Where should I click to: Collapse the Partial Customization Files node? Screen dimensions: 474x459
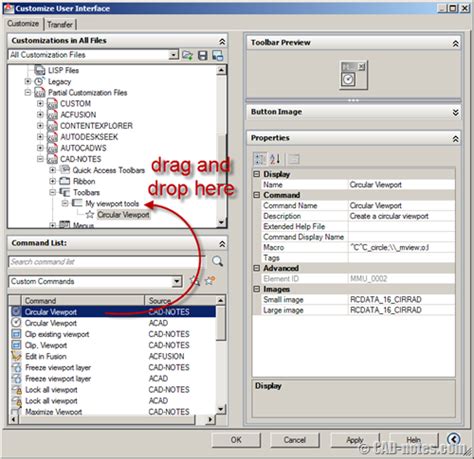click(x=28, y=92)
